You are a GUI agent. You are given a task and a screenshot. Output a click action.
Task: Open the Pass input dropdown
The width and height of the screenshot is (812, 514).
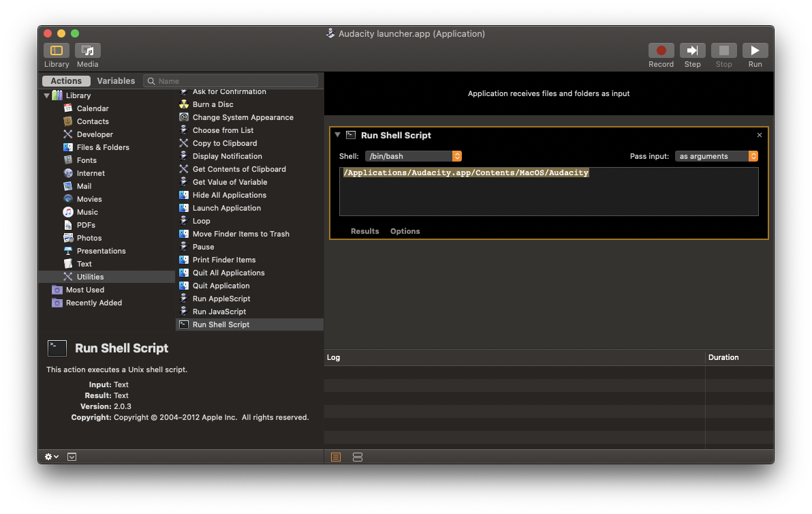(x=717, y=156)
